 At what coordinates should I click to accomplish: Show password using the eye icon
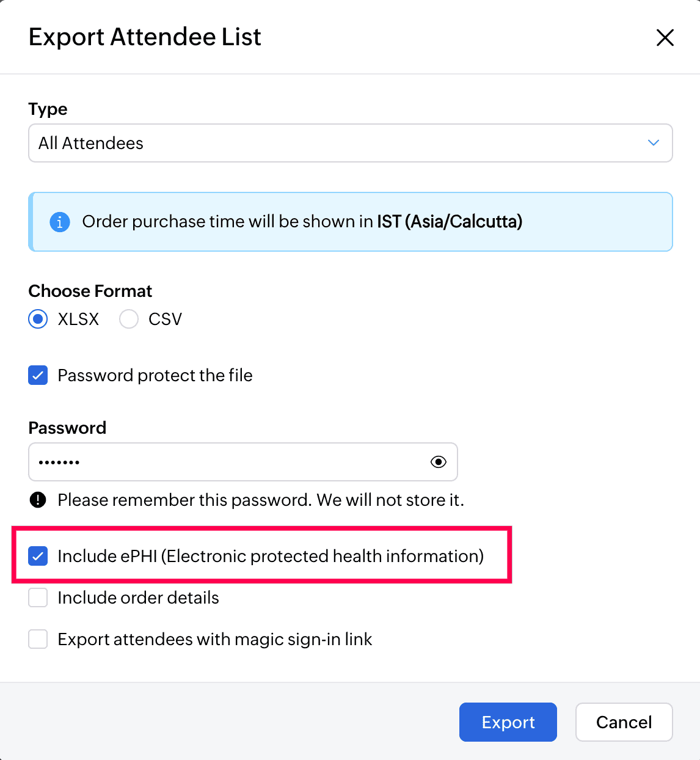(438, 462)
